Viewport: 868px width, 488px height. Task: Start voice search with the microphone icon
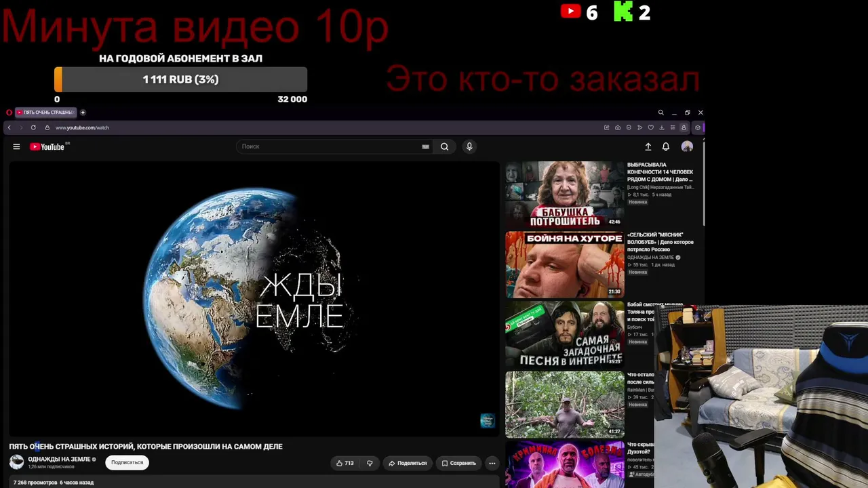(469, 146)
